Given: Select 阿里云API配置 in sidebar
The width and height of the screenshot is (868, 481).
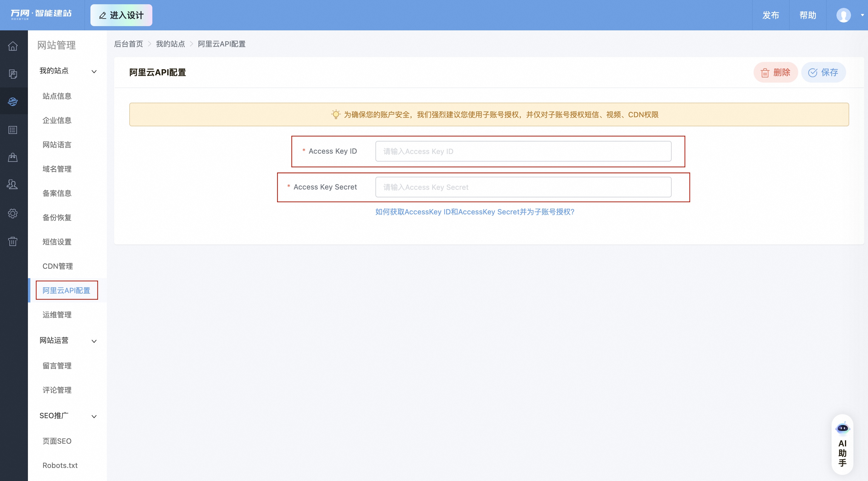Looking at the screenshot, I should point(66,290).
